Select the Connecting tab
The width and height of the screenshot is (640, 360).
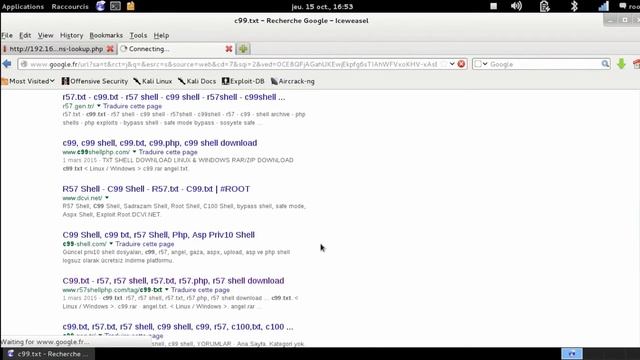[x=176, y=49]
